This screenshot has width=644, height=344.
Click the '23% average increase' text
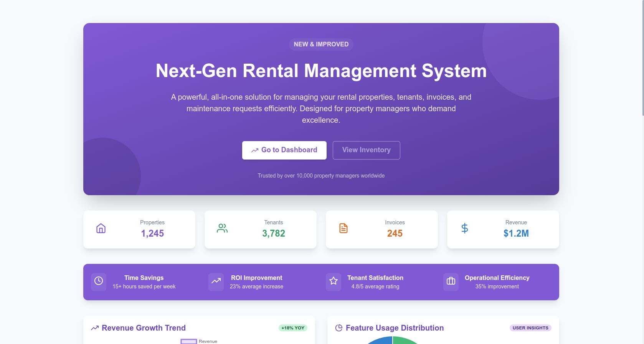point(257,286)
